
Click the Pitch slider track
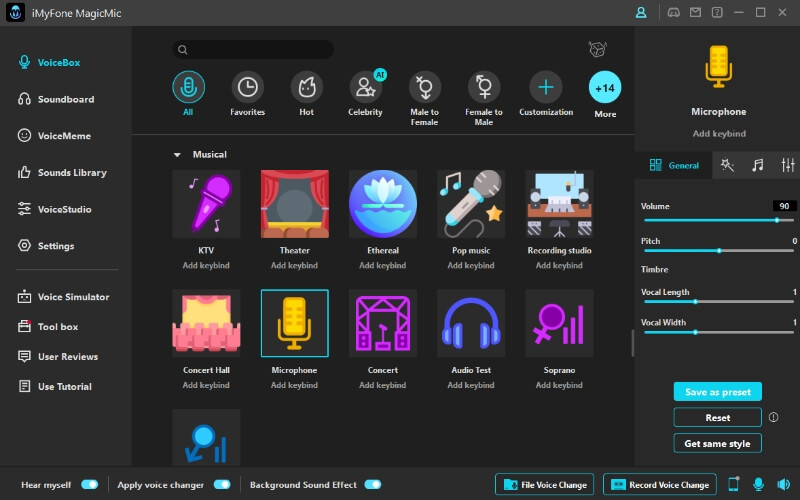click(719, 251)
